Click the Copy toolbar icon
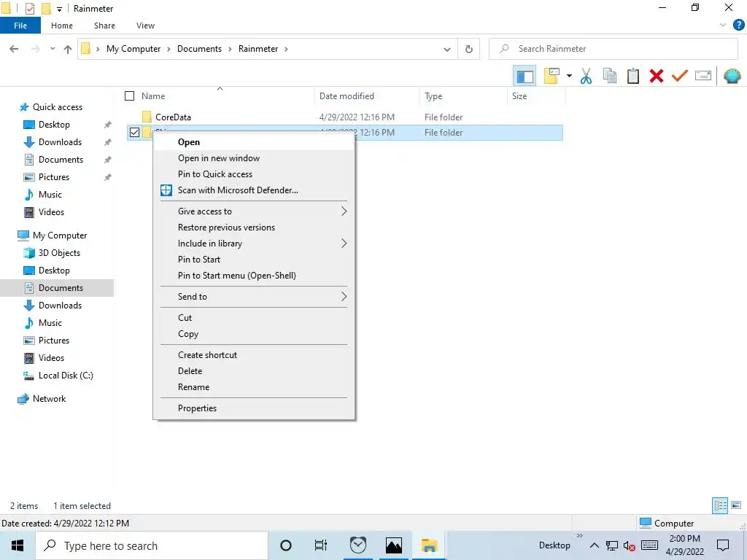The image size is (747, 560). [610, 76]
